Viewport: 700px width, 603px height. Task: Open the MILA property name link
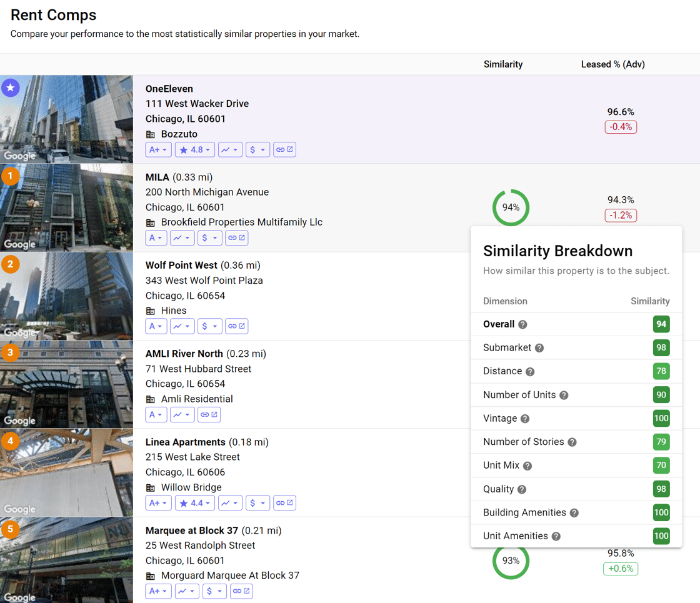point(157,177)
